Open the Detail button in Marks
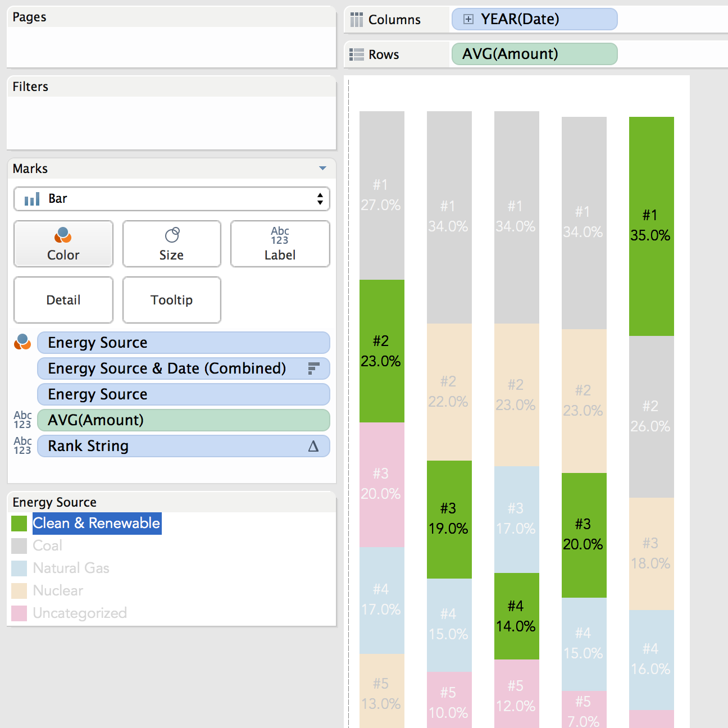The height and width of the screenshot is (728, 728). pyautogui.click(x=63, y=300)
